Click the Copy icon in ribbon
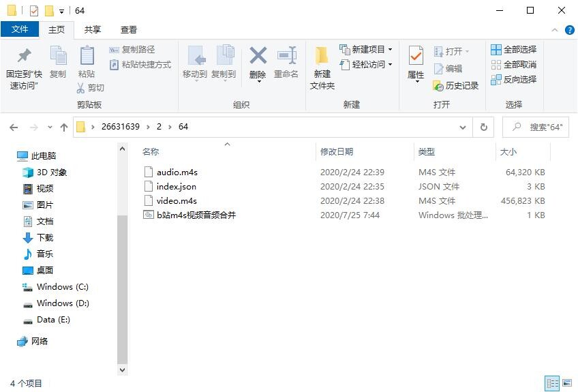This screenshot has width=578, height=392. coord(58,57)
